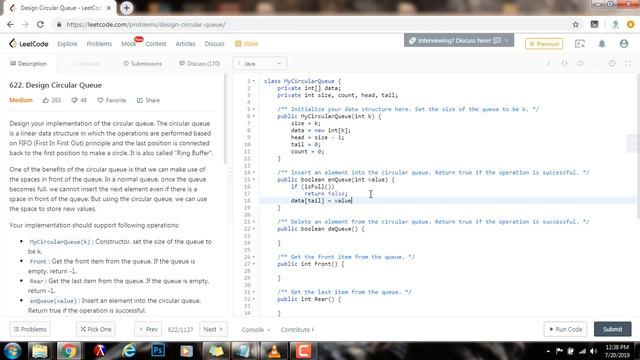The image size is (640, 360).
Task: Go to the Prev problem
Action: [148, 329]
